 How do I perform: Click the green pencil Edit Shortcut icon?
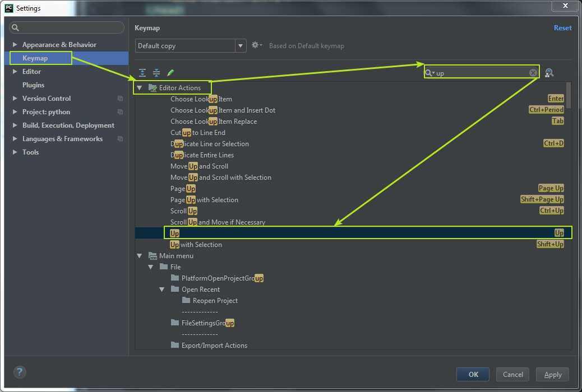(170, 73)
